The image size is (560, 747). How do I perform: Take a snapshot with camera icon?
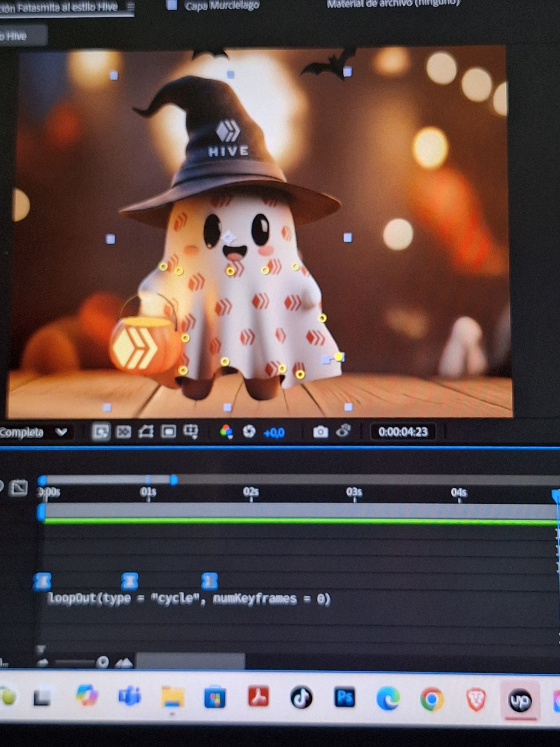coord(320,432)
